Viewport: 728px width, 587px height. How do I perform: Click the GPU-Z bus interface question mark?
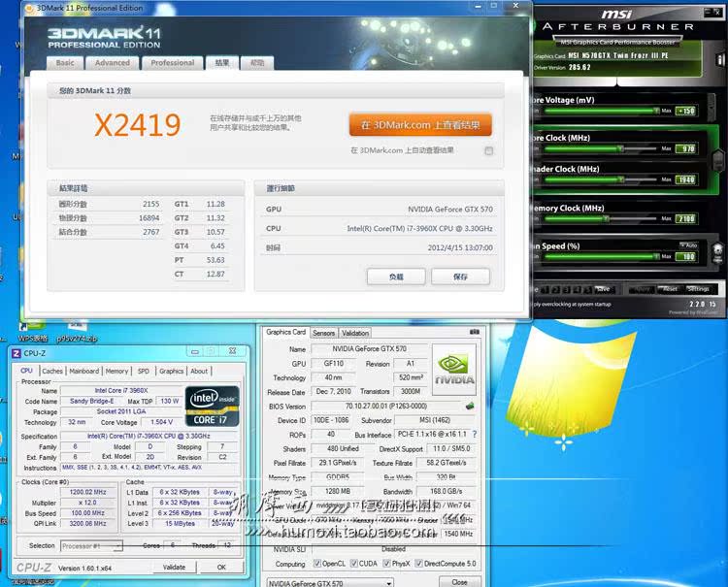pyautogui.click(x=475, y=434)
